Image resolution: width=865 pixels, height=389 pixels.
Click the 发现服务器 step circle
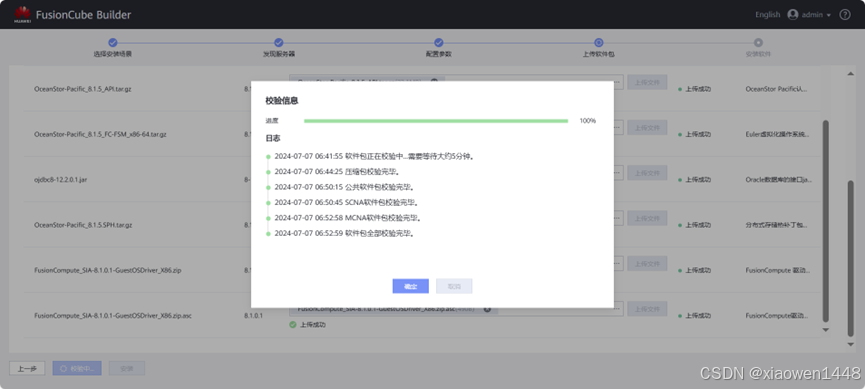pos(279,42)
